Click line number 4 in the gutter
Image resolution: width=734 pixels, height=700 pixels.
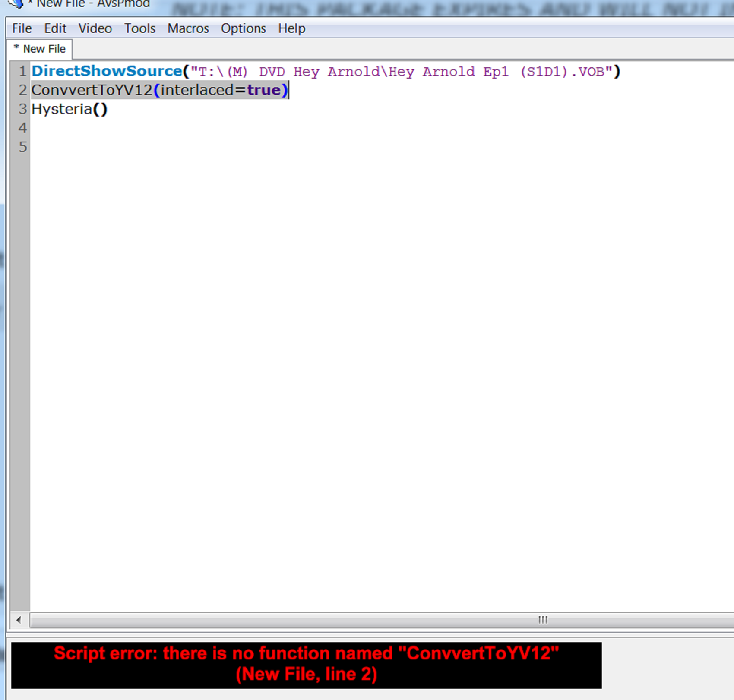[x=22, y=128]
